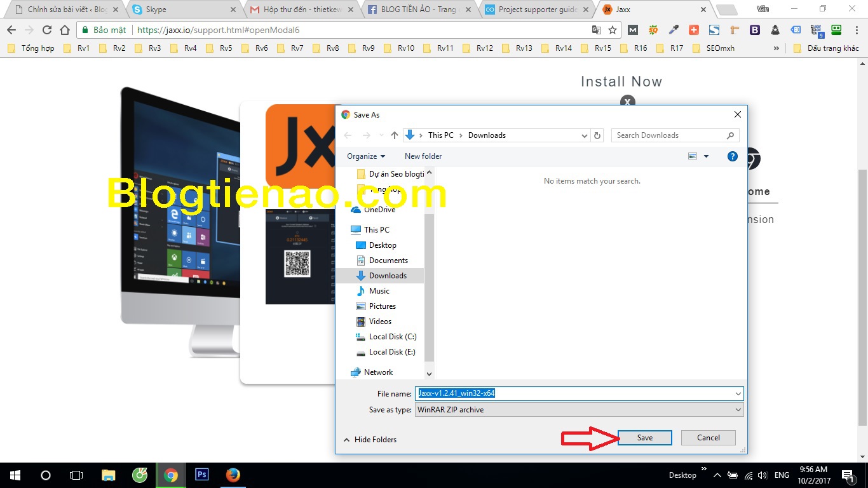Switch to the Skype browser tab
Image resolution: width=868 pixels, height=488 pixels.
point(181,10)
